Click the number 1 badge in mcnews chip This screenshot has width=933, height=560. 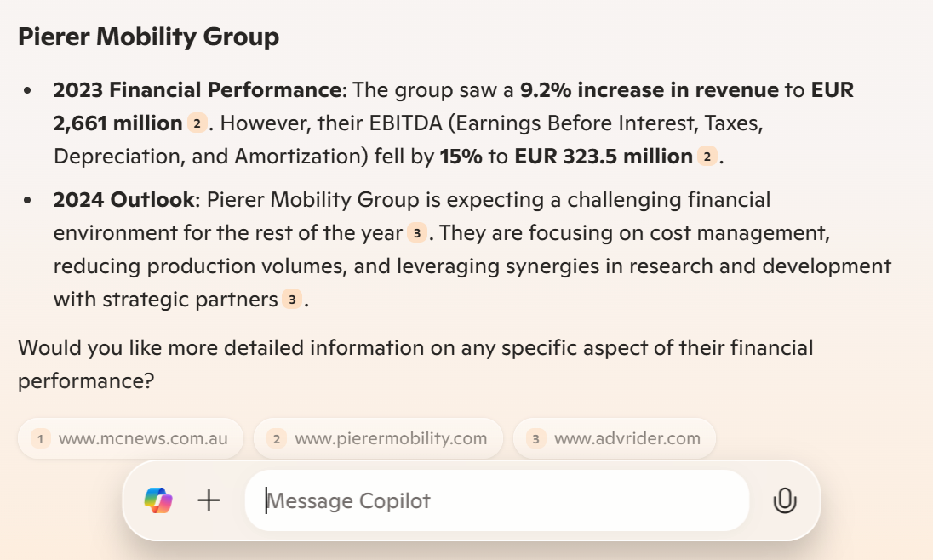tap(41, 439)
